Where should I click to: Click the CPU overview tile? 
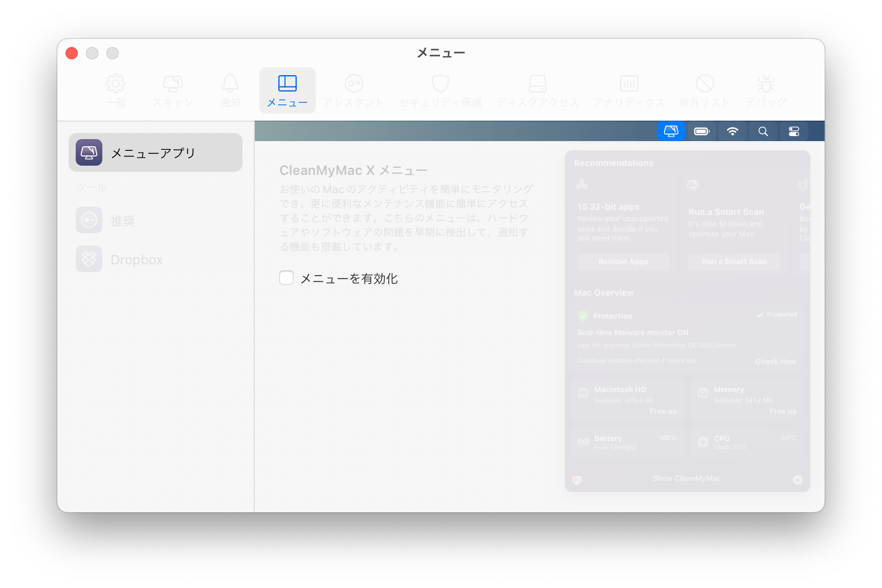tap(747, 442)
